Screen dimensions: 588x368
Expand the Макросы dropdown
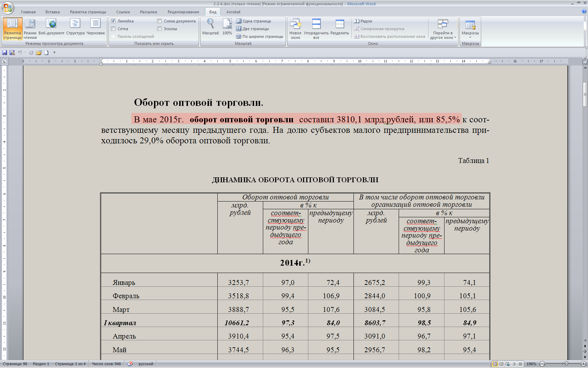click(470, 35)
